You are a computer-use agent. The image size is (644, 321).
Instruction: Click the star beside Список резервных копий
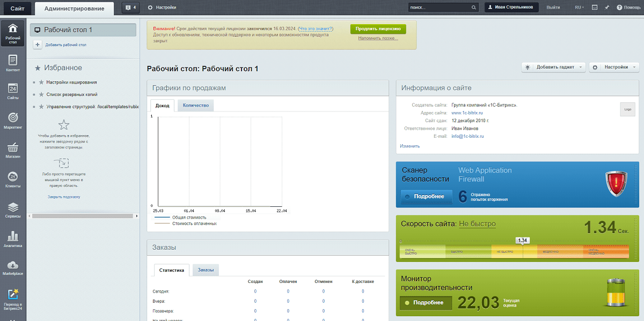pyautogui.click(x=41, y=94)
